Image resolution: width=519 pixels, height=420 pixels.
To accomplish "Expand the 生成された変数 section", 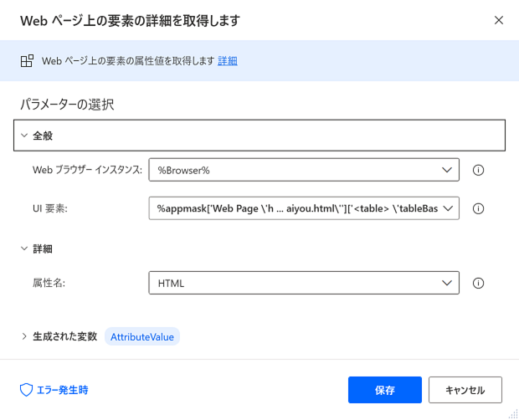I will (x=59, y=336).
